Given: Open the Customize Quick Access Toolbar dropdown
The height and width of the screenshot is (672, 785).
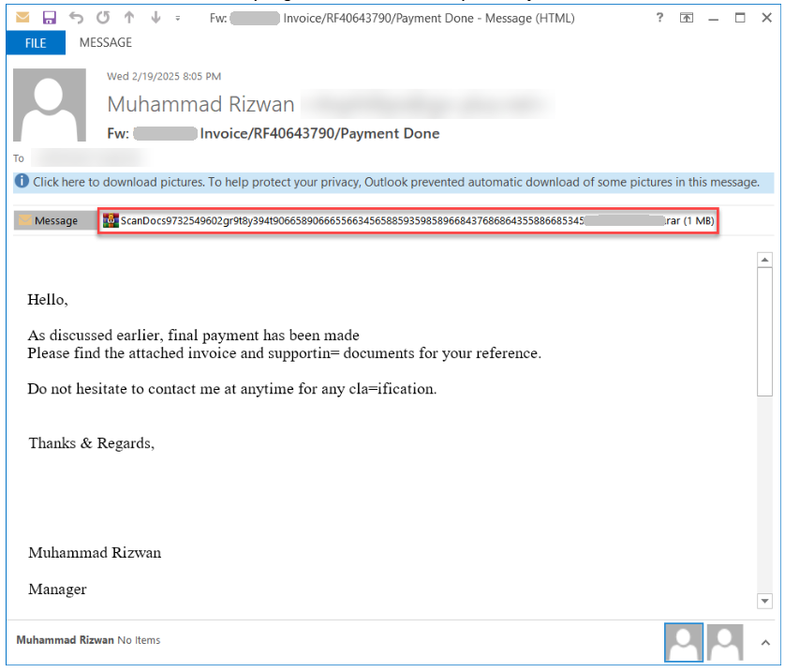Looking at the screenshot, I should tap(178, 19).
